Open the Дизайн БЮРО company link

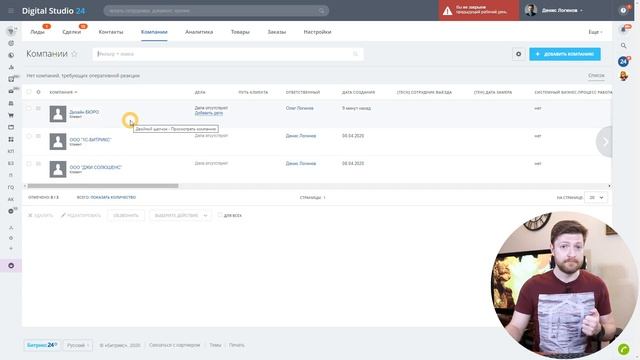click(x=84, y=112)
